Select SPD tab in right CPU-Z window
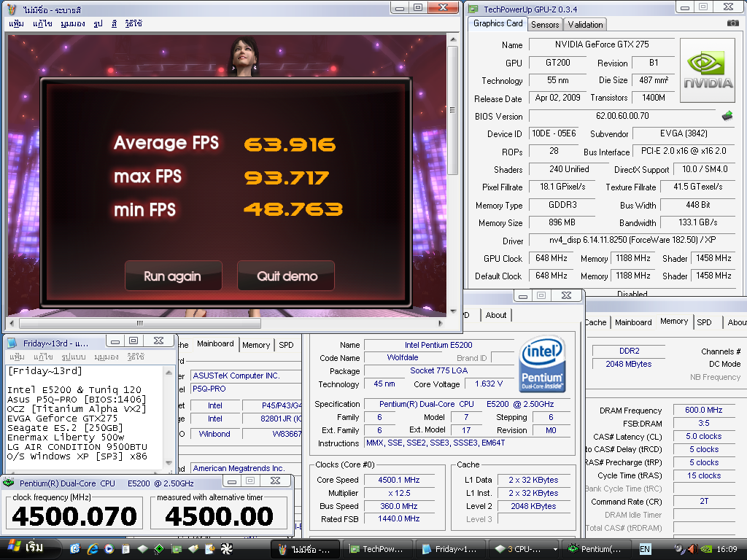The image size is (747, 560). (704, 322)
